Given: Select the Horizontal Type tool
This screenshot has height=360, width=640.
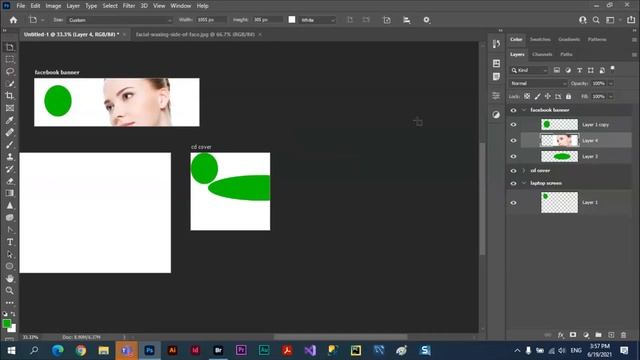Looking at the screenshot, I should coord(10,242).
